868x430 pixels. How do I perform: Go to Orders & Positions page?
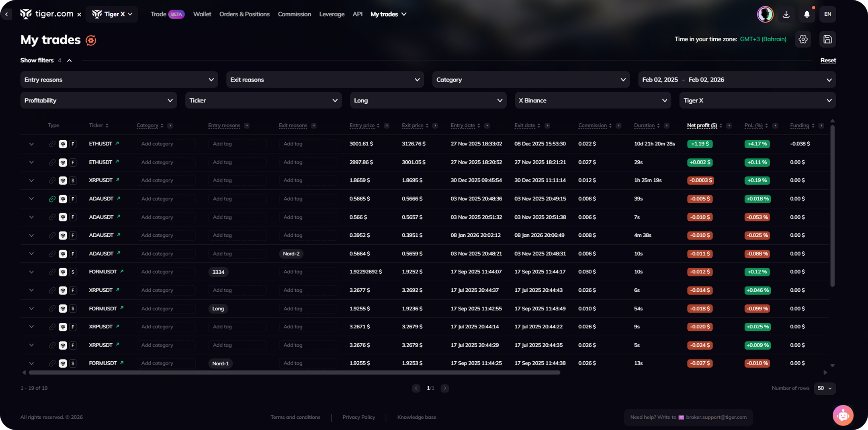coord(244,14)
